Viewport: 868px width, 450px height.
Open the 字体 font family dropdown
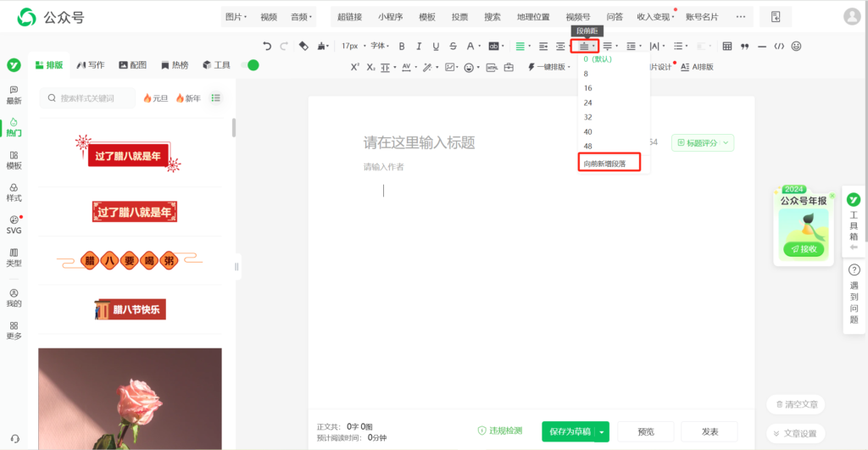380,46
